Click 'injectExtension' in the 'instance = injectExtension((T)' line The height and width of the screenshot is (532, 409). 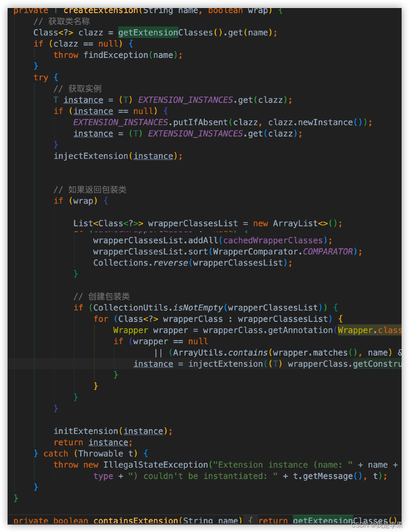coord(226,364)
